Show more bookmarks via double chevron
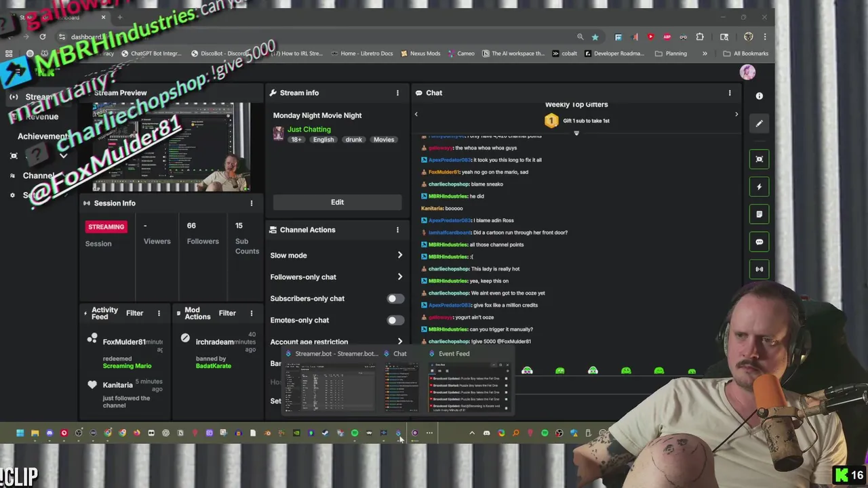The width and height of the screenshot is (868, 488). 705,54
